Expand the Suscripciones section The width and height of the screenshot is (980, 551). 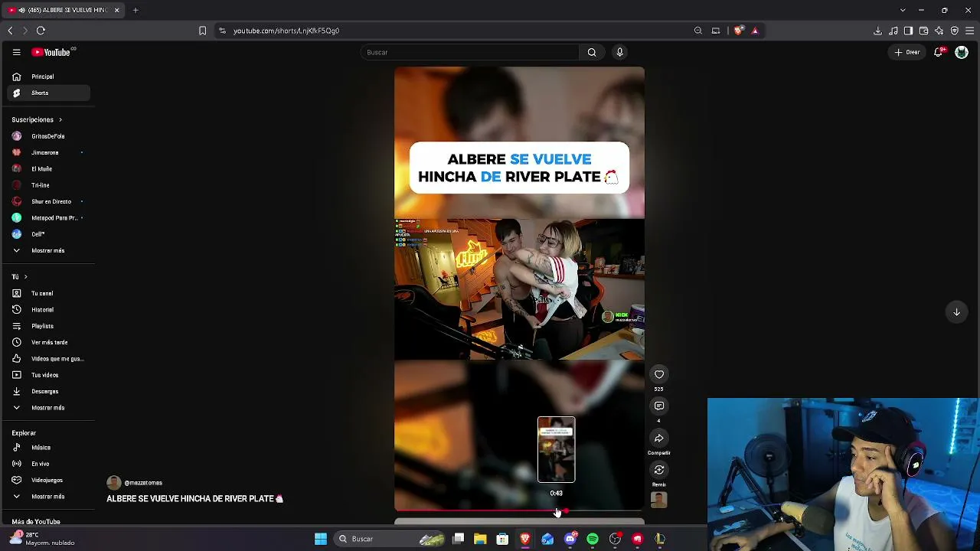pyautogui.click(x=37, y=119)
